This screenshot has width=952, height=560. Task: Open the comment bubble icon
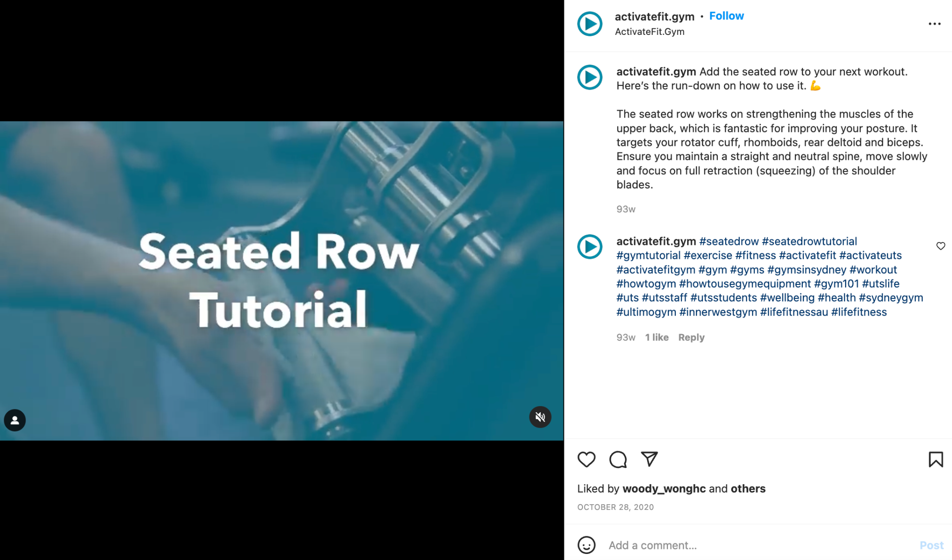618,459
